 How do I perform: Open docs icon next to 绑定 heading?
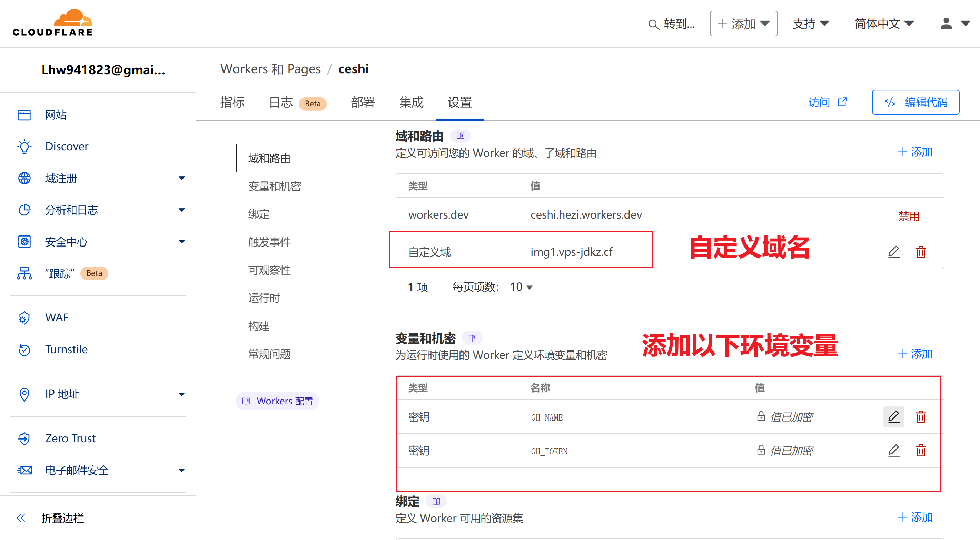click(x=436, y=501)
